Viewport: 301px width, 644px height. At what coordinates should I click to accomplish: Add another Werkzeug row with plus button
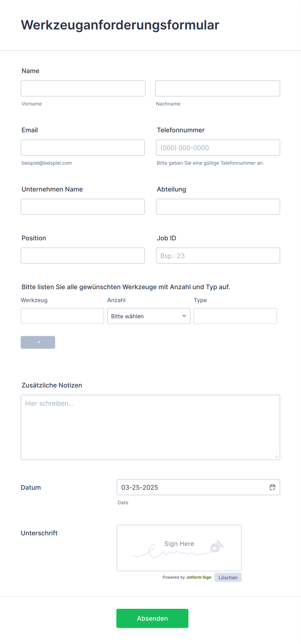[38, 342]
